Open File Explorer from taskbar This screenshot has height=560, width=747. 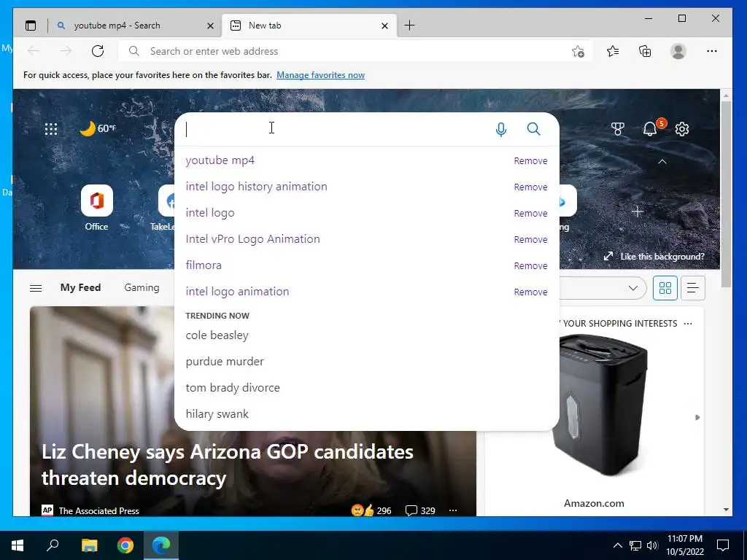click(x=89, y=545)
